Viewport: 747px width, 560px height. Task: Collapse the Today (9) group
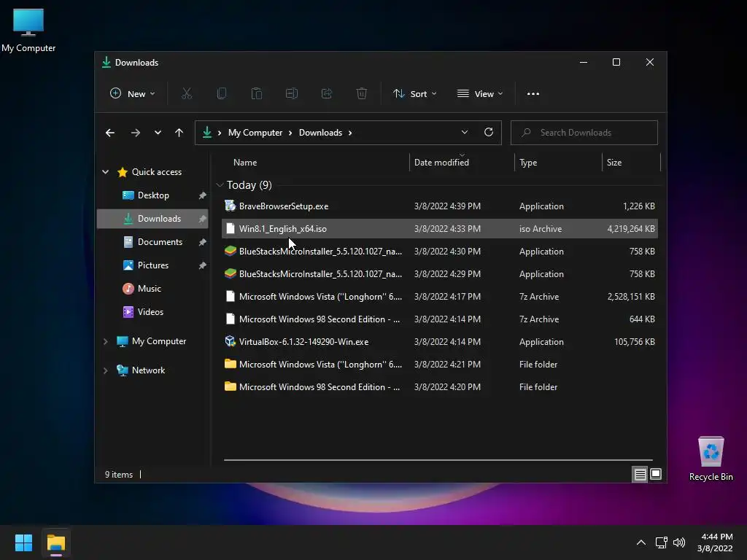coord(220,184)
